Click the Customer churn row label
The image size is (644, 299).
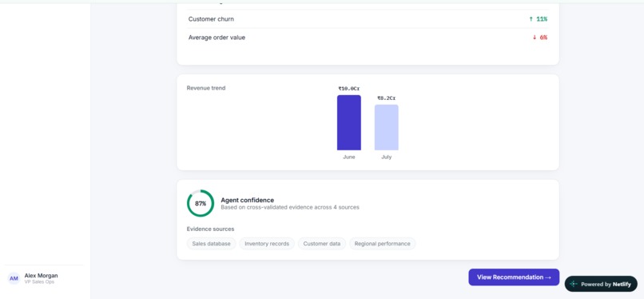(x=211, y=19)
